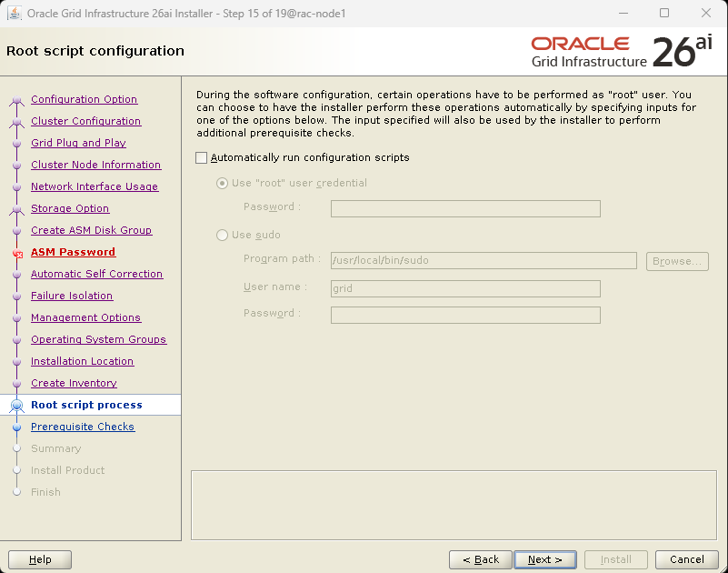Select Use "root" user credential option
The height and width of the screenshot is (573, 728).
(222, 183)
